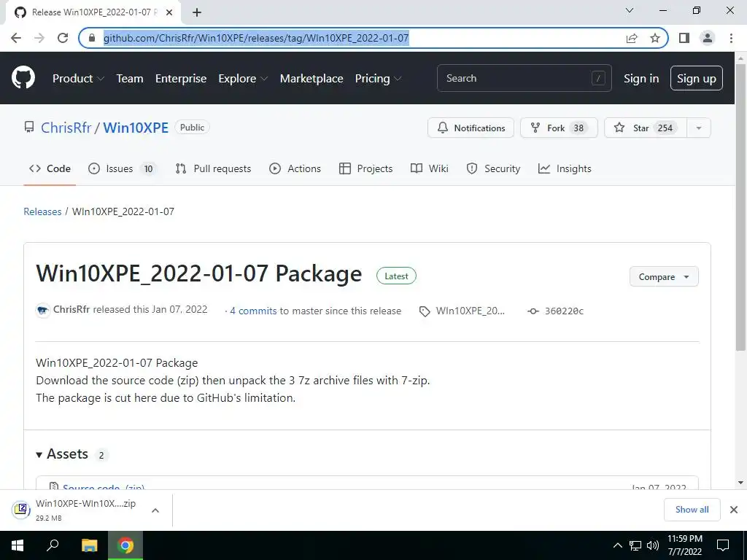Click the share page icon in address bar
This screenshot has height=560, width=747.
tap(632, 38)
